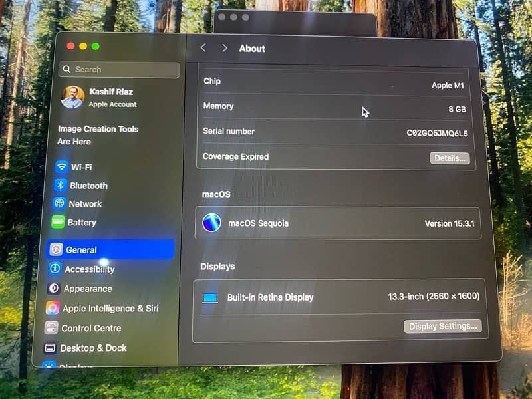Open Apple Intelligence & Siri icon
532x399 pixels.
(x=53, y=308)
